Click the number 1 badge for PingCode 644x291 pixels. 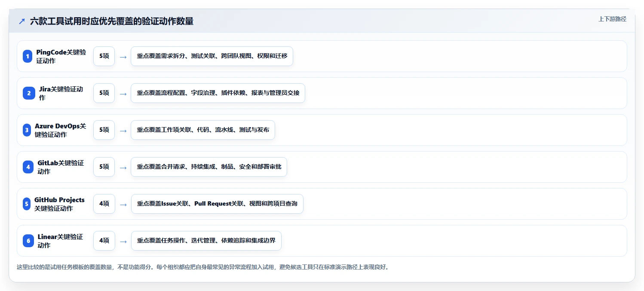(x=28, y=56)
